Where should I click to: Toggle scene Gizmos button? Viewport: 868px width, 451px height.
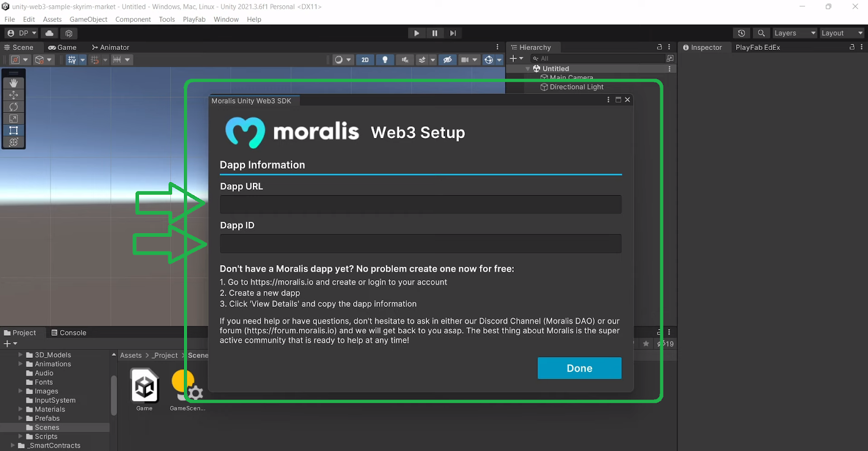coord(489,60)
